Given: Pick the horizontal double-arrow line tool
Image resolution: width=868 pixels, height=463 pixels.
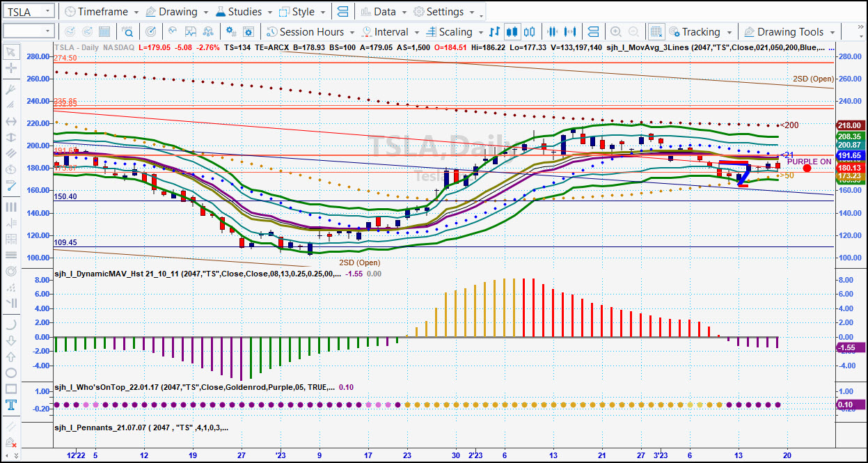Looking at the screenshot, I should point(10,121).
